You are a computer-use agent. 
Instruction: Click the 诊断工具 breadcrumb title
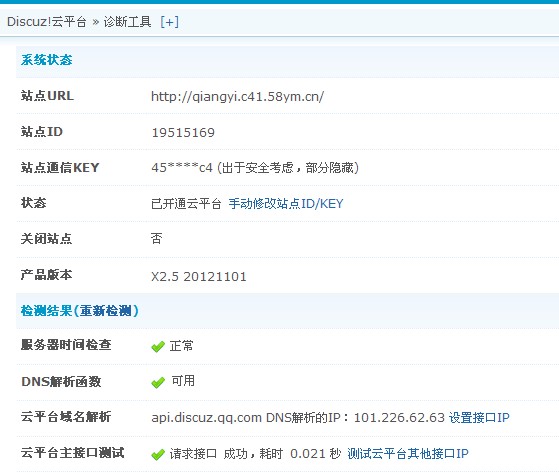tap(127, 22)
